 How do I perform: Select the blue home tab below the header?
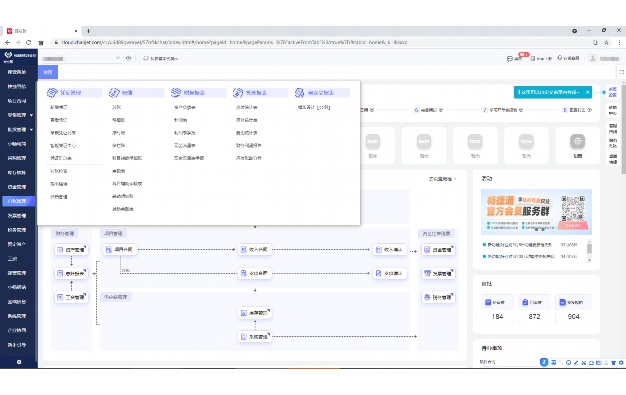[48, 72]
